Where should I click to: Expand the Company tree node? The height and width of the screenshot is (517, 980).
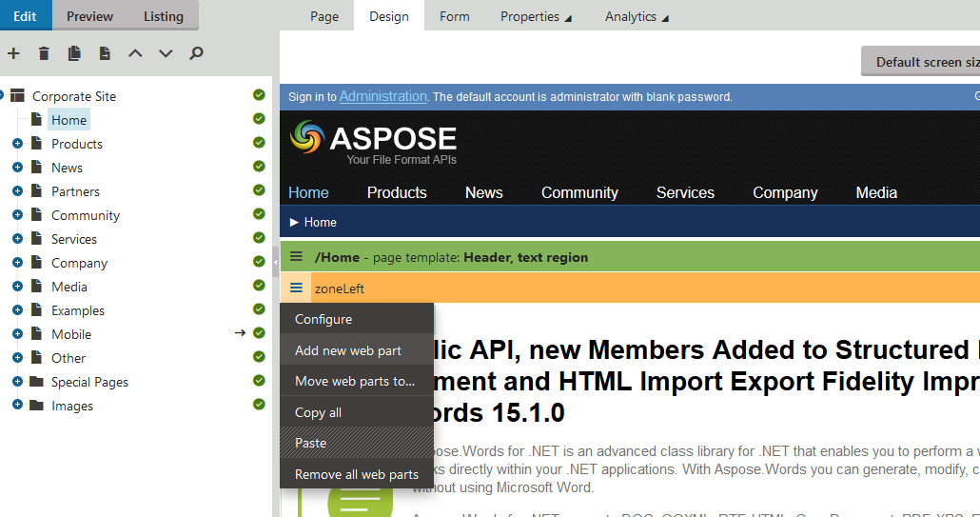click(17, 262)
